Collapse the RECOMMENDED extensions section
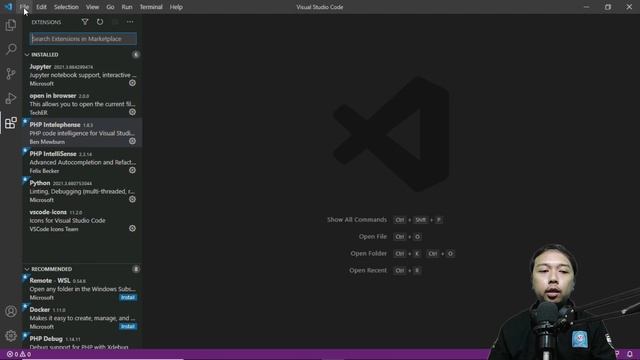Screen dimensions: 640x360 [48, 269]
